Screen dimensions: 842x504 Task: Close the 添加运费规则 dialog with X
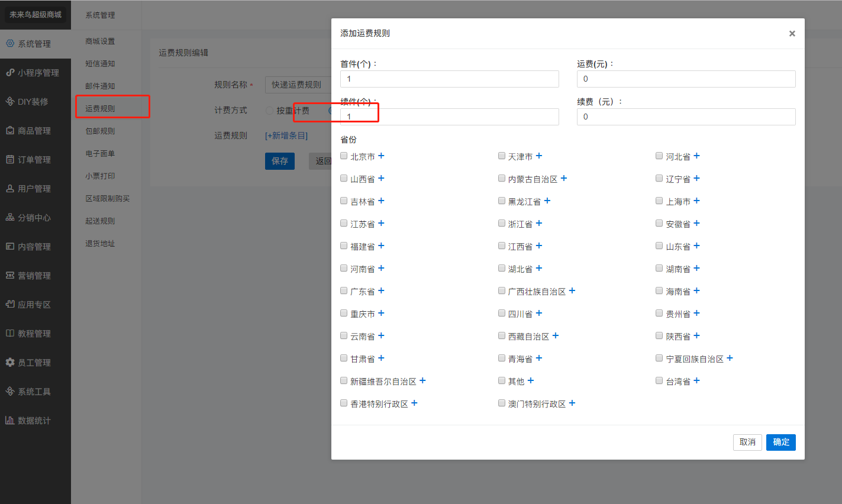pyautogui.click(x=792, y=34)
